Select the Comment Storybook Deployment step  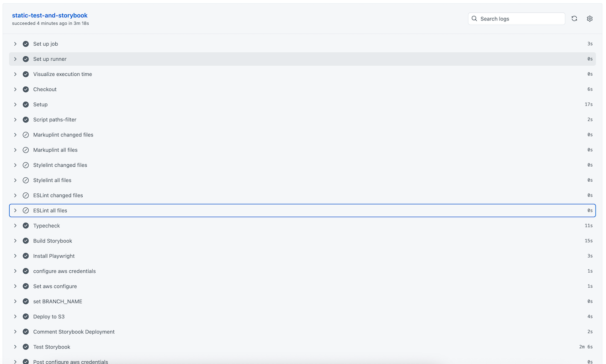tap(74, 332)
